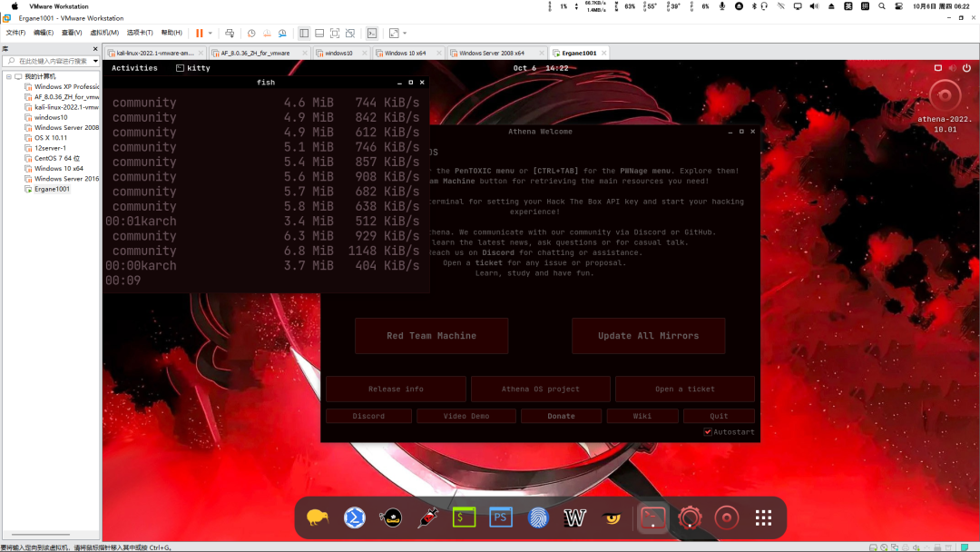Enter full screen mode icon
The height and width of the screenshot is (552, 980).
[335, 33]
